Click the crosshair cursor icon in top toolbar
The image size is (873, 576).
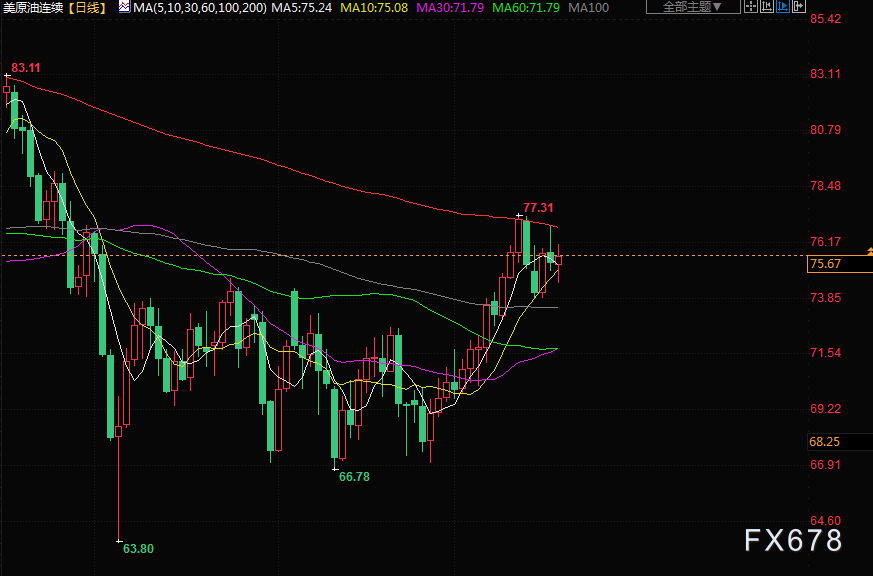click(x=751, y=6)
